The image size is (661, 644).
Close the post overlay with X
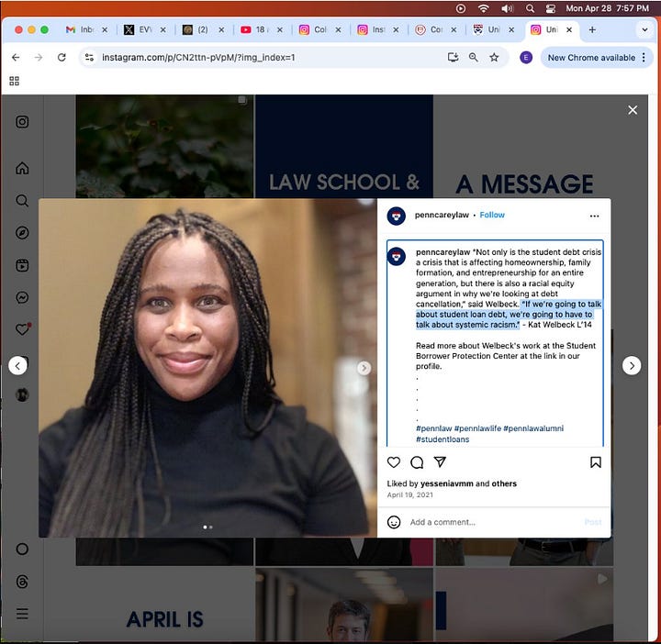point(633,110)
